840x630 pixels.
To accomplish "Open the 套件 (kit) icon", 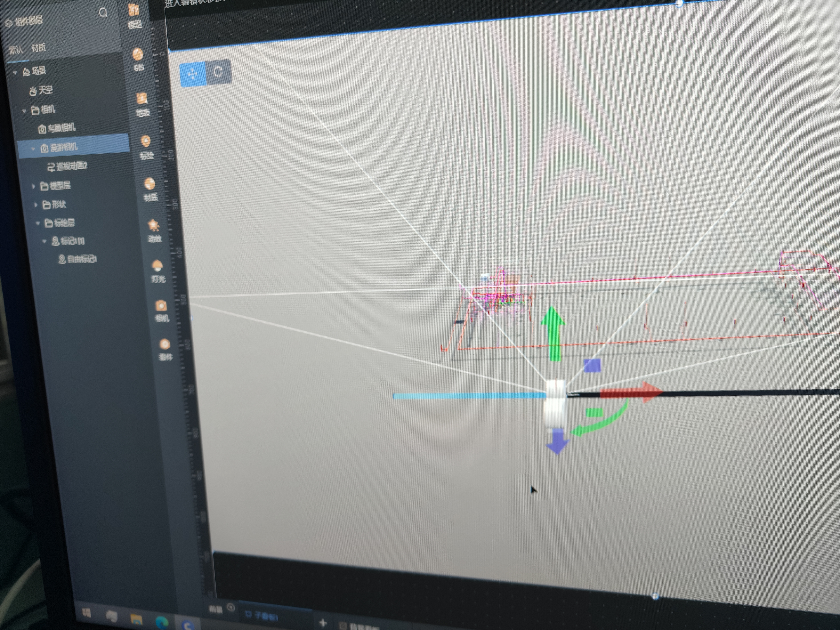I will pos(165,349).
